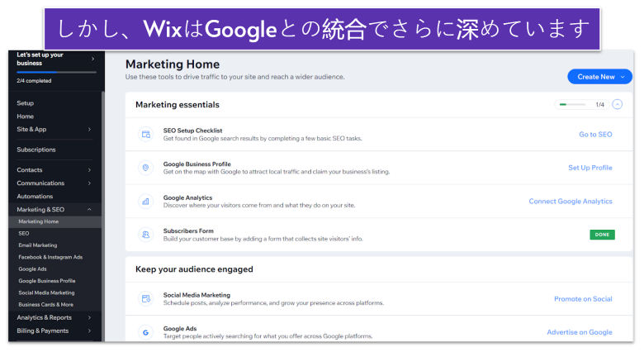
Task: Open Email Marketing submenu item
Action: pyautogui.click(x=38, y=245)
